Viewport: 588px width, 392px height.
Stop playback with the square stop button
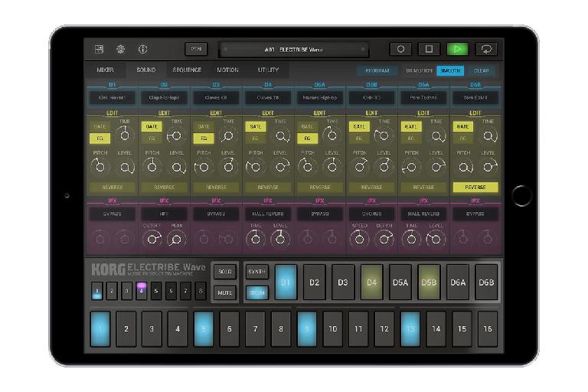coord(429,49)
